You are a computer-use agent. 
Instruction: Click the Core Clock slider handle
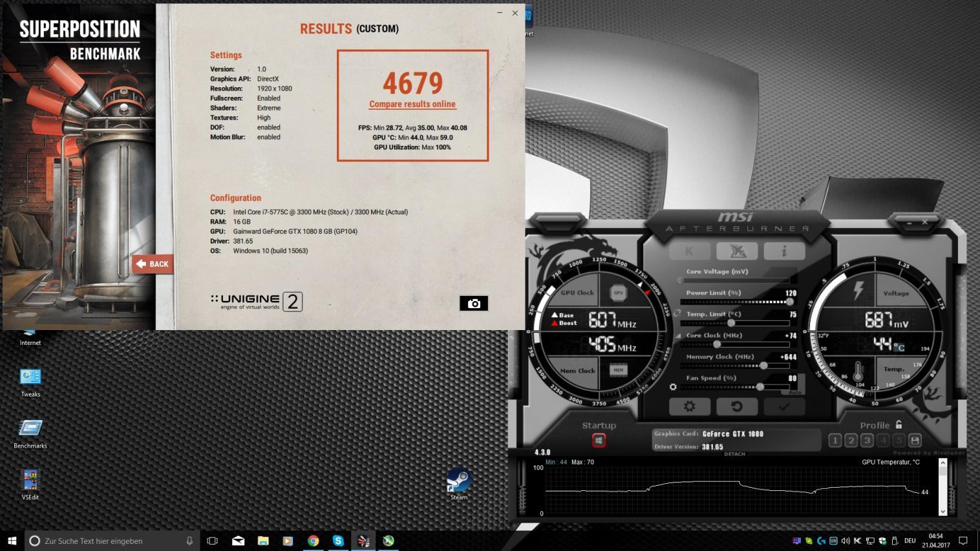(716, 344)
